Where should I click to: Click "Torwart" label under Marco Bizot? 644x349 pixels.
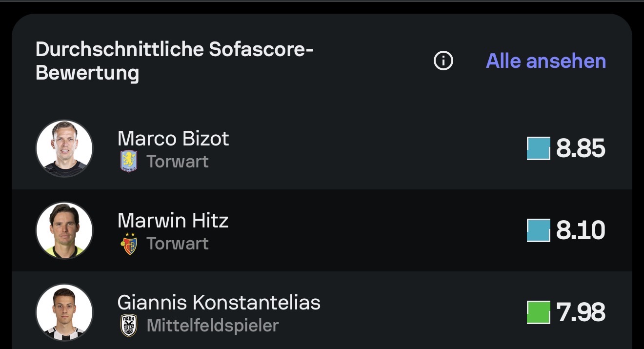click(x=178, y=162)
